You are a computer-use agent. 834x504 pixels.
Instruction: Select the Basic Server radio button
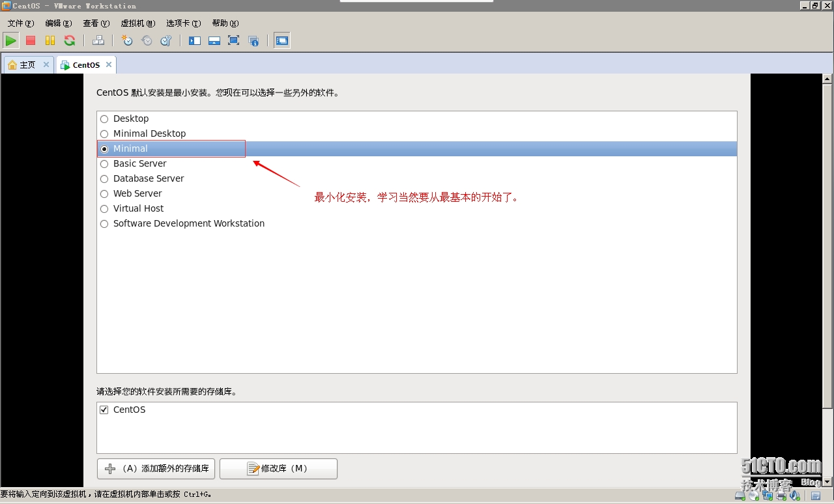[104, 164]
